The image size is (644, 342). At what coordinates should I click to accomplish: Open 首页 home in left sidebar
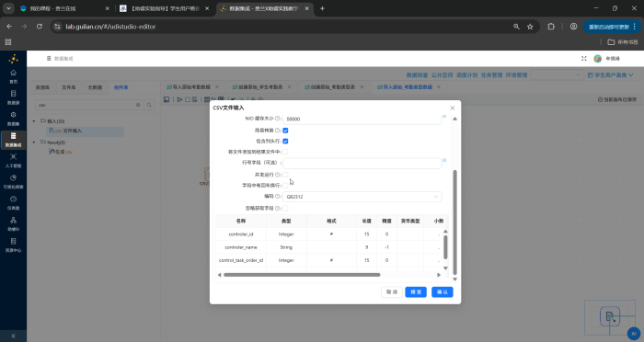pyautogui.click(x=13, y=76)
